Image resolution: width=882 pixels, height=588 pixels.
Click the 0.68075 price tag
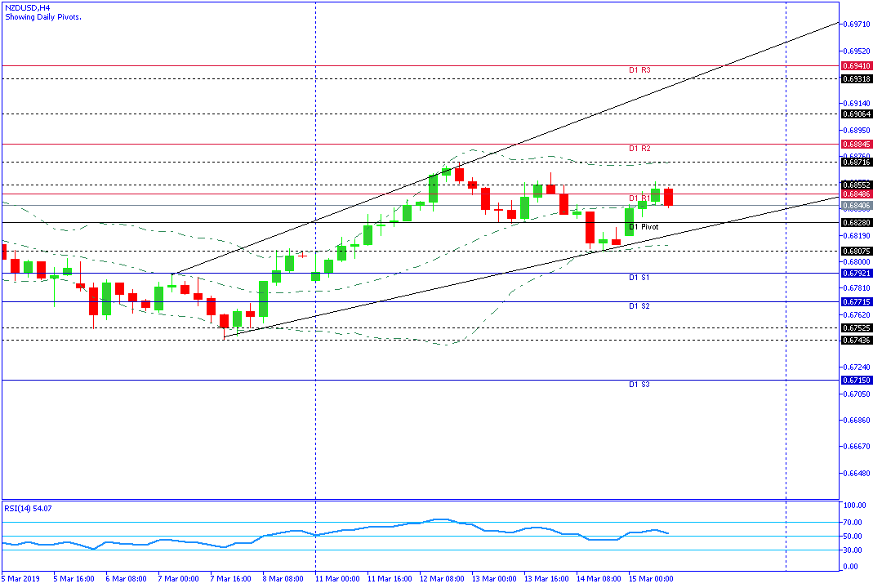point(857,251)
